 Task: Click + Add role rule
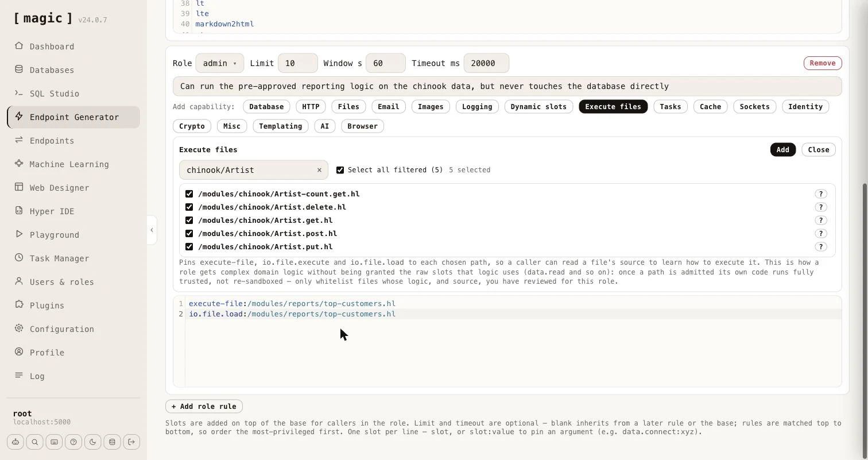(x=204, y=407)
